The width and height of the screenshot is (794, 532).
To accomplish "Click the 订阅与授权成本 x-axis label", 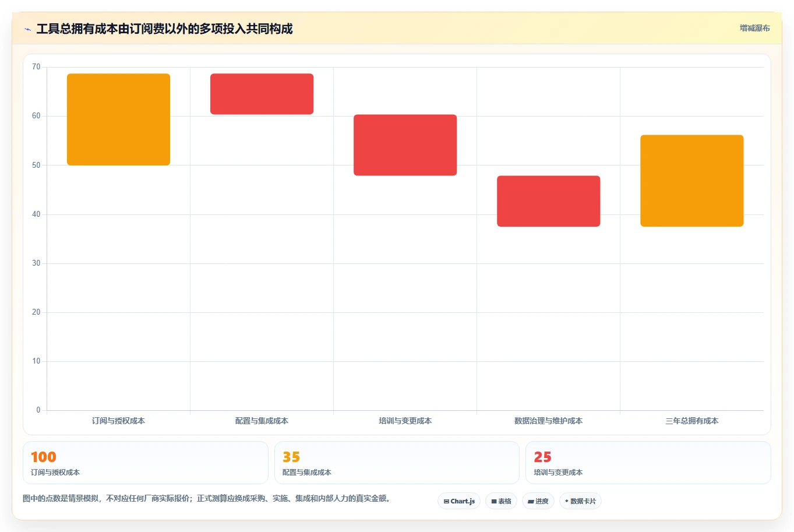I will [x=118, y=421].
